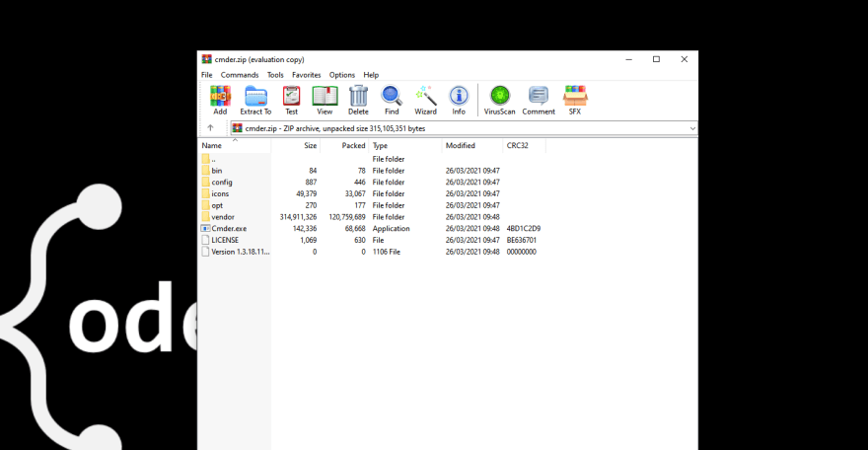Image resolution: width=868 pixels, height=450 pixels.
Task: Click the 'Application' type cell
Action: (x=391, y=229)
